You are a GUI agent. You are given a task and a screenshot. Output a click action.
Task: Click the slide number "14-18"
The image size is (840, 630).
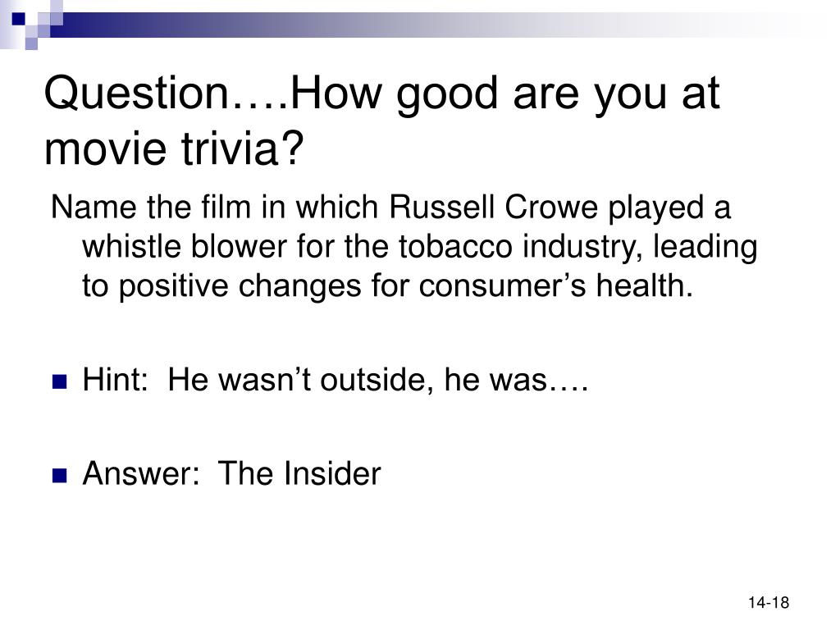tap(769, 603)
